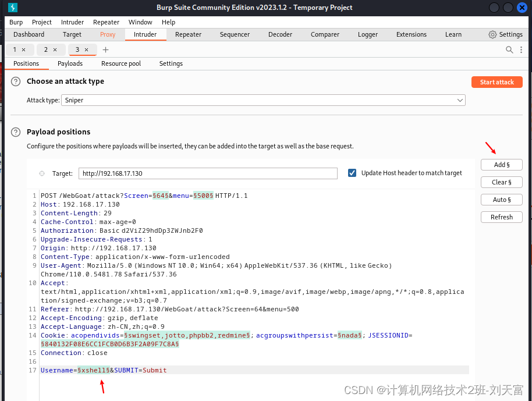Switch to the Decoder tab

pyautogui.click(x=280, y=34)
